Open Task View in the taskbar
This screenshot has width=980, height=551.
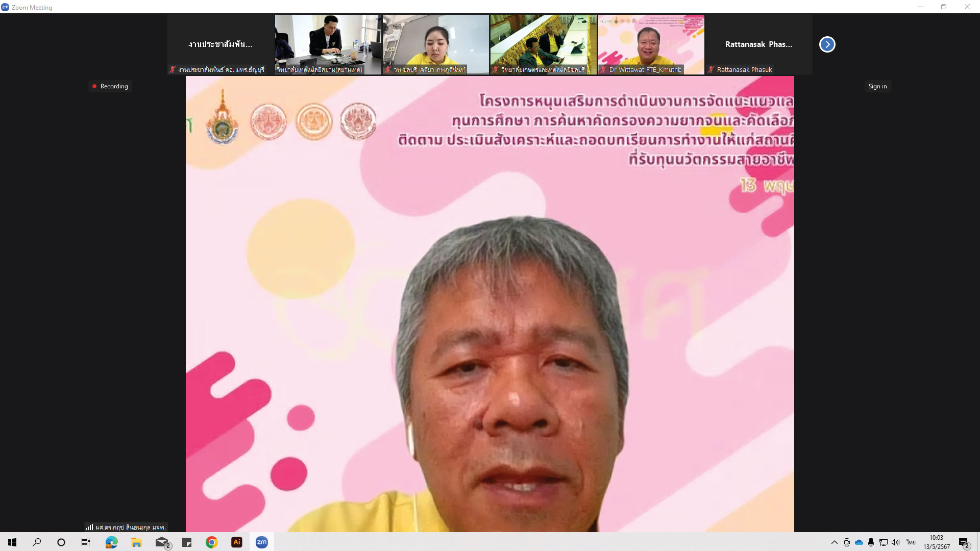click(x=86, y=542)
